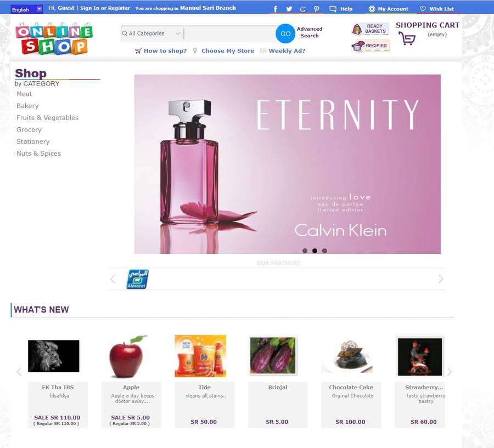Click the Brinjal product title
Image resolution: width=494 pixels, height=448 pixels.
(x=278, y=387)
